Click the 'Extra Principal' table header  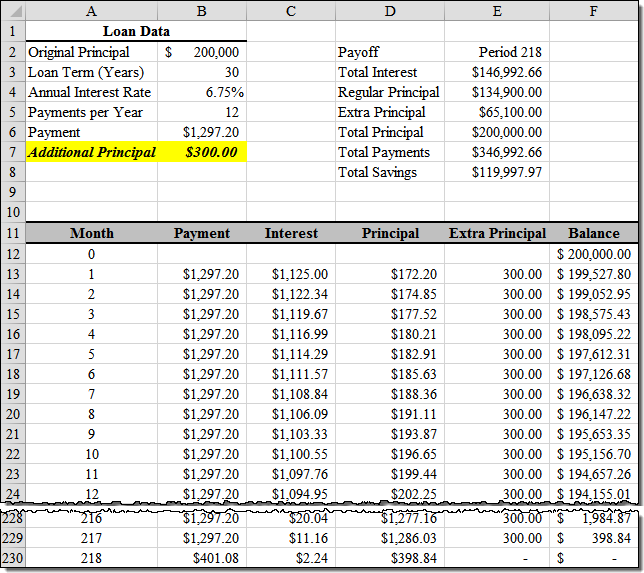point(497,233)
